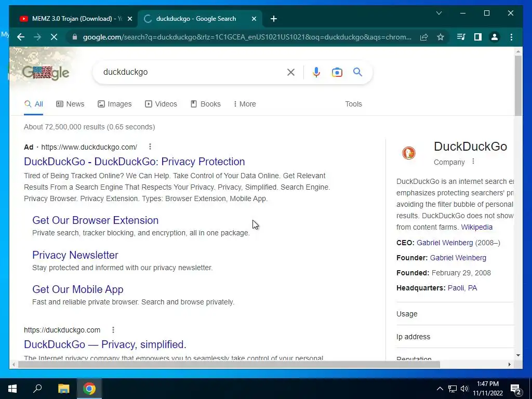Open more options beside Company label

pyautogui.click(x=473, y=162)
